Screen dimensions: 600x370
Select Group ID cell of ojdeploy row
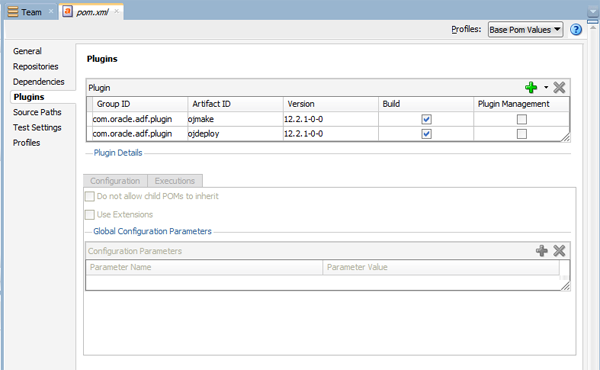(140, 134)
